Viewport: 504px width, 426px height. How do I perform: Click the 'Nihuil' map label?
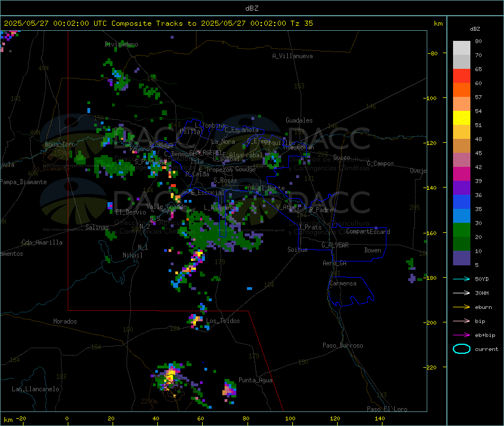(132, 255)
